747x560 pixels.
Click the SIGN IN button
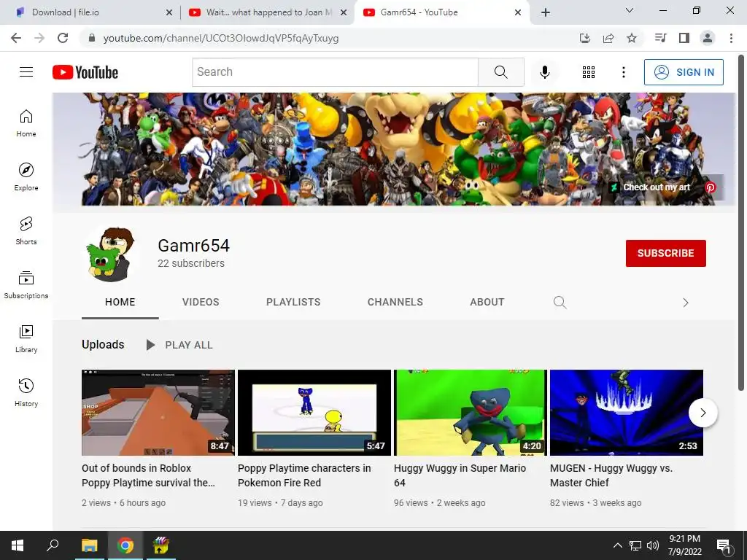tap(683, 72)
